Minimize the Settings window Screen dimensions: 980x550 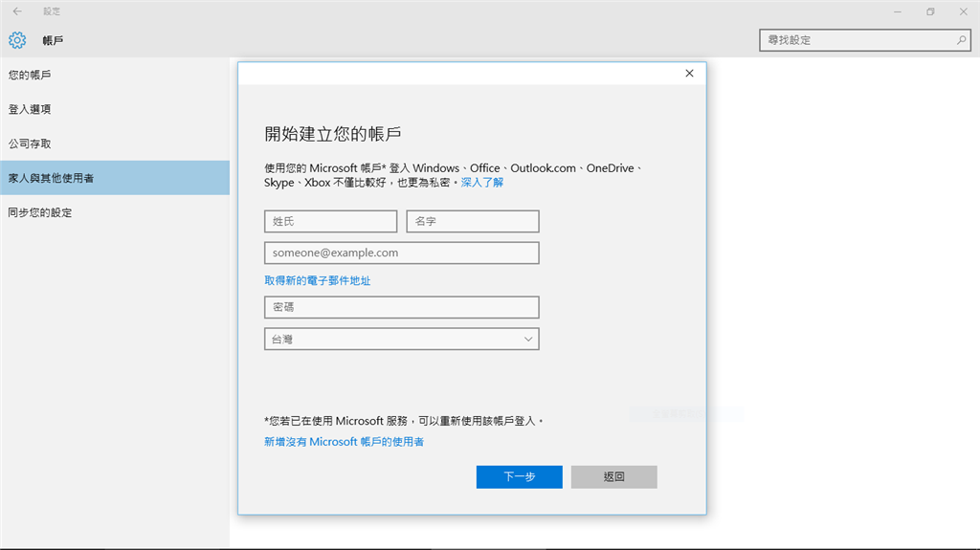tap(898, 11)
